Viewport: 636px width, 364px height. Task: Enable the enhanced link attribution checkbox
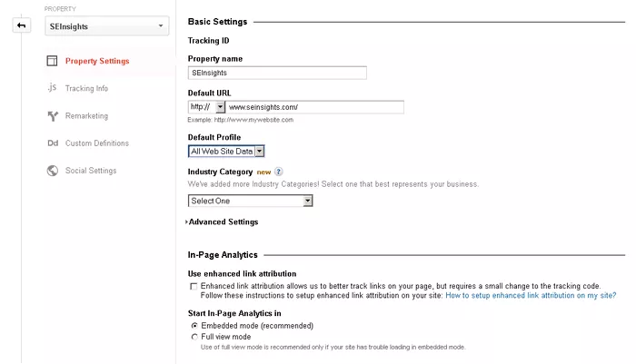pos(194,286)
